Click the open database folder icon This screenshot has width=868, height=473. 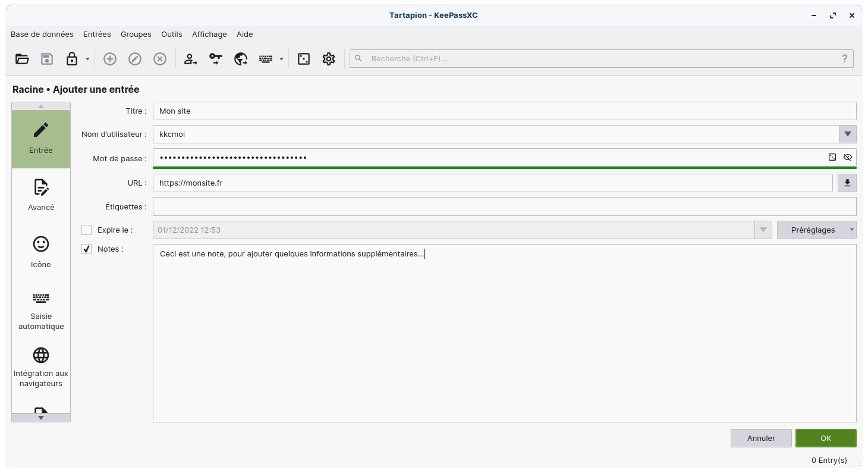point(22,58)
